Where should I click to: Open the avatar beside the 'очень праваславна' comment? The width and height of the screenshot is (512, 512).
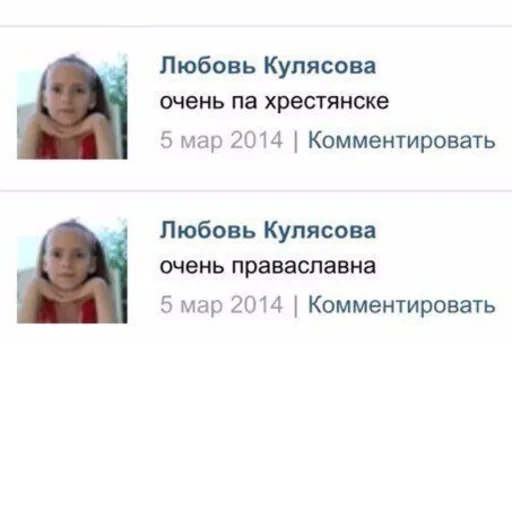click(72, 271)
